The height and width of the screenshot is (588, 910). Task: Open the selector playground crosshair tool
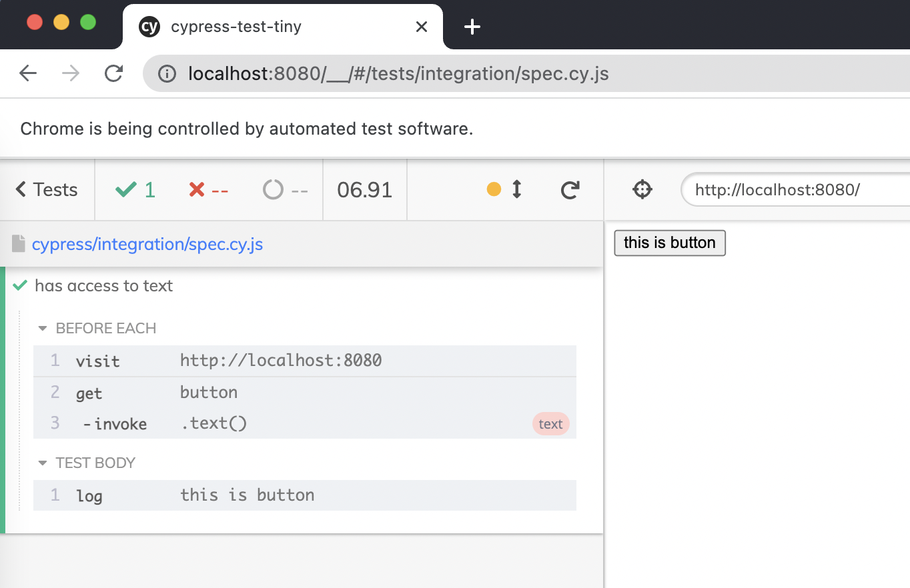point(642,189)
